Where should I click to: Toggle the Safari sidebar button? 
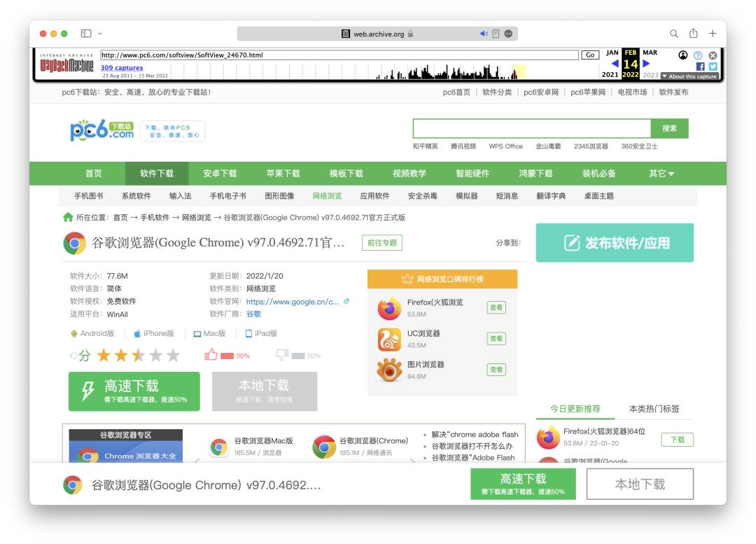[x=86, y=34]
